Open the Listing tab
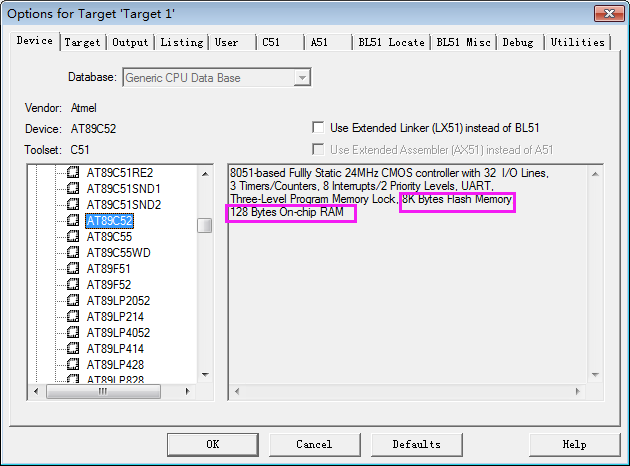 coord(182,42)
